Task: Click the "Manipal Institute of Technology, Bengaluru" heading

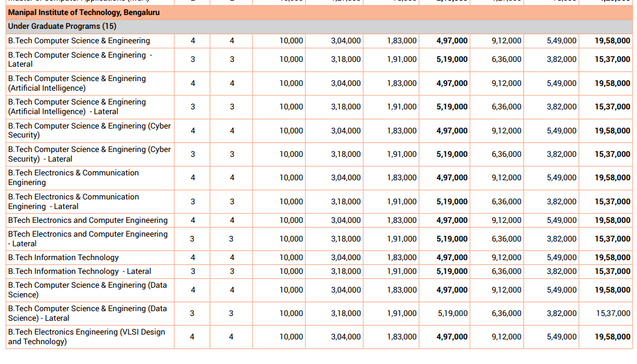Action: click(84, 13)
